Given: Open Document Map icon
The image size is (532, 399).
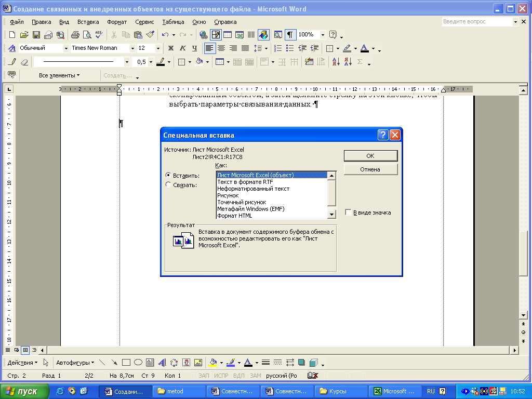Looking at the screenshot, I should point(278,35).
